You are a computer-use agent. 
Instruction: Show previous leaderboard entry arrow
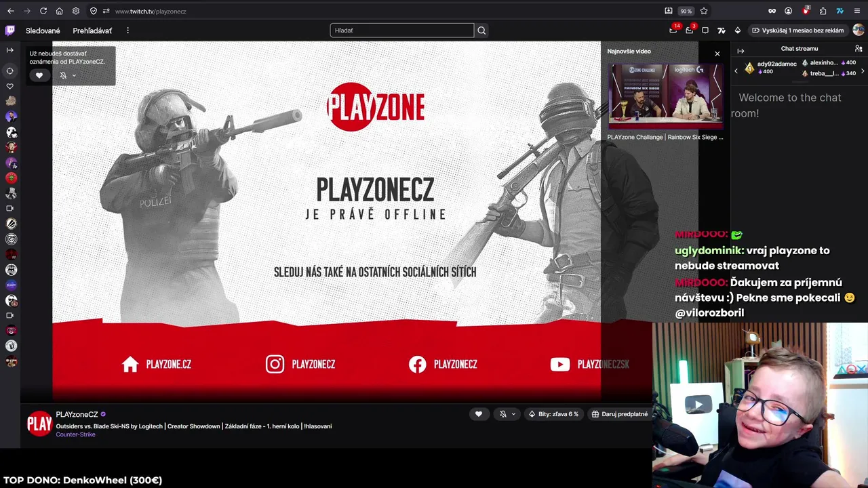coord(736,71)
